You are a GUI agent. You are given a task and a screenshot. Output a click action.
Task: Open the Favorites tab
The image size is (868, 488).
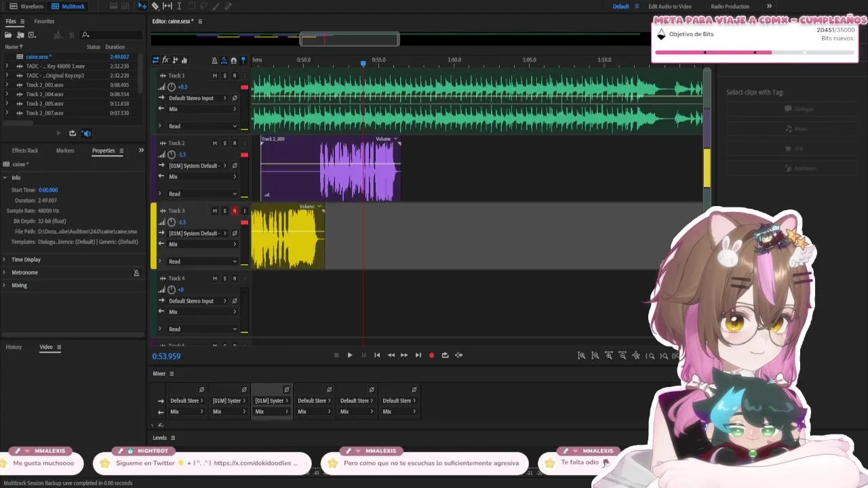click(x=44, y=21)
